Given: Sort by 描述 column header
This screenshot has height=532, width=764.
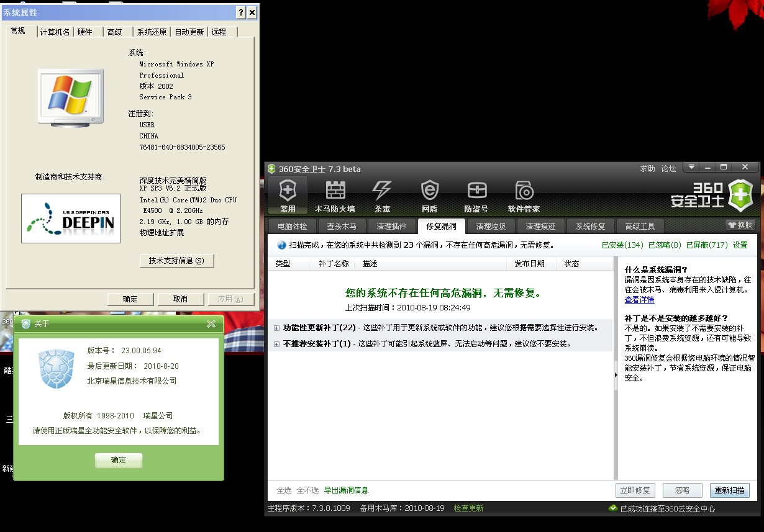Looking at the screenshot, I should pos(432,264).
